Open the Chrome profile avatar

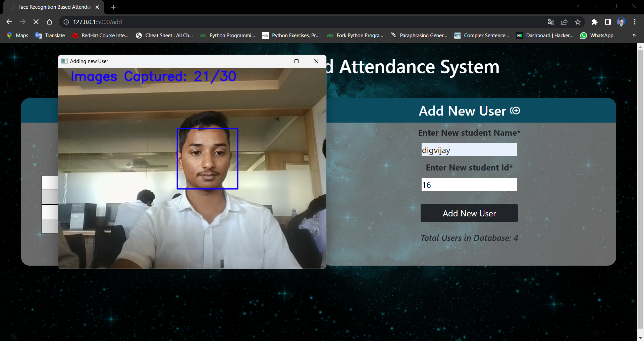[621, 22]
